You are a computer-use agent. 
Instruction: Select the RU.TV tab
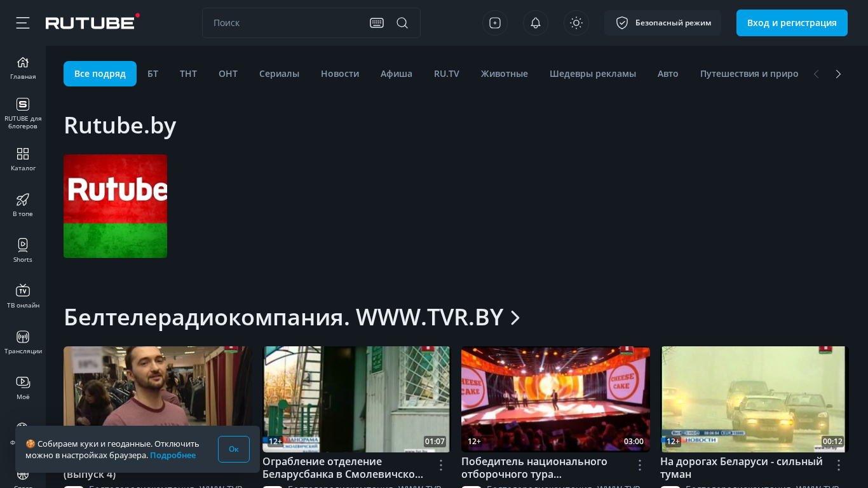coord(447,74)
